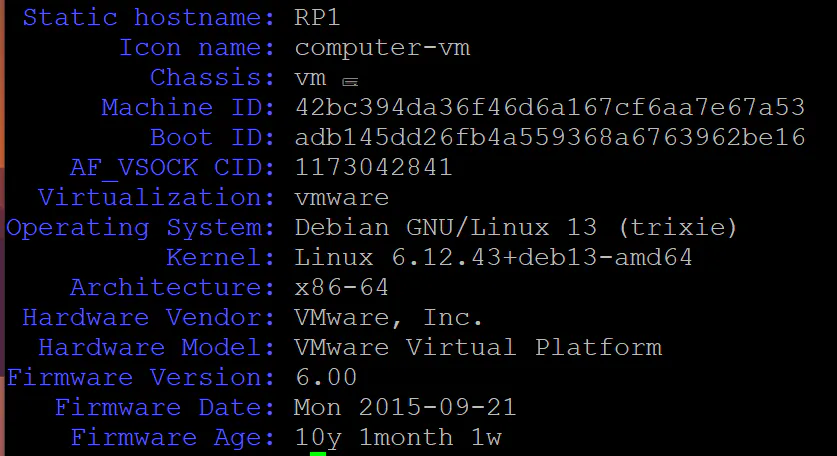Click the chassis glyph icon after "vm"
The image size is (837, 456).
[350, 80]
